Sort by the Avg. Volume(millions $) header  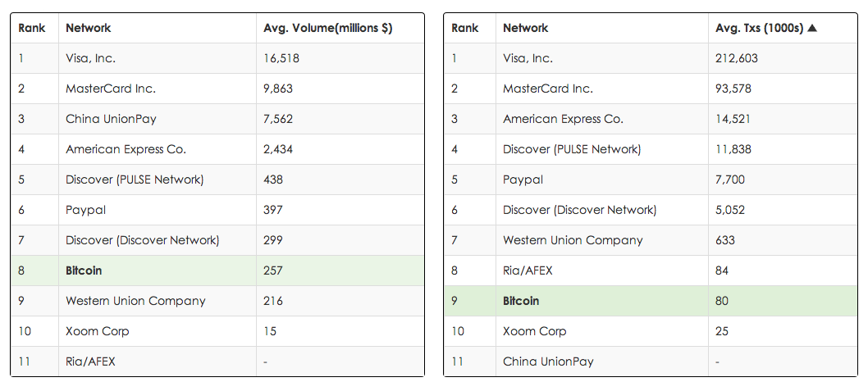click(x=327, y=28)
